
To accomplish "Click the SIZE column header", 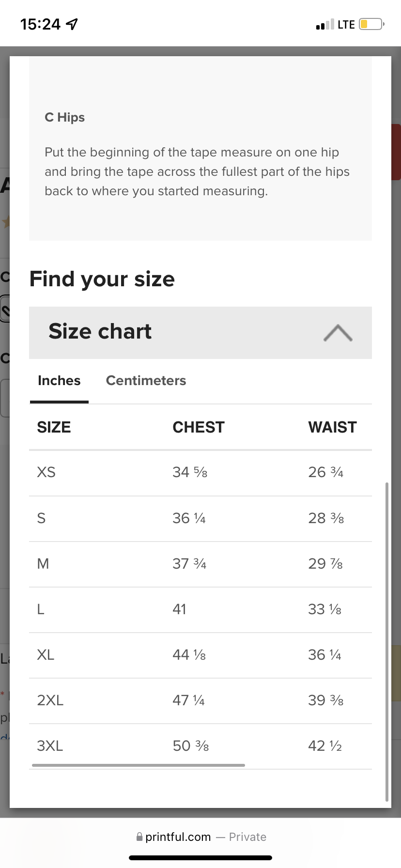I will coord(54,427).
